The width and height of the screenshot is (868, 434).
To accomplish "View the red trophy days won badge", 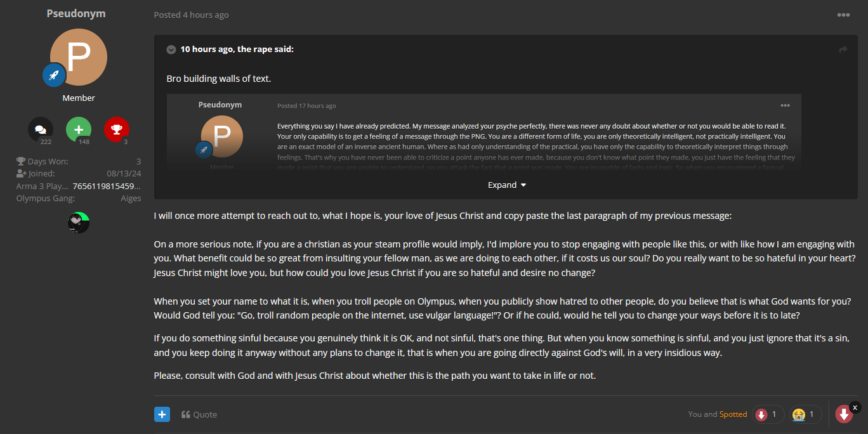I will tap(116, 129).
